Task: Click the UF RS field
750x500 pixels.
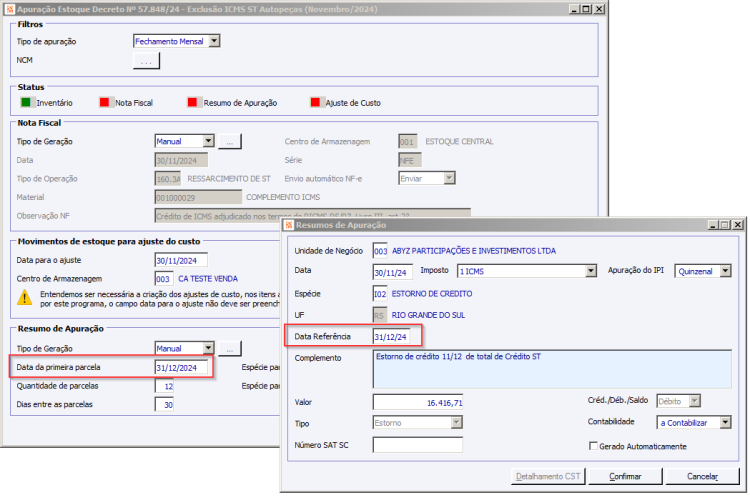Action: click(380, 315)
